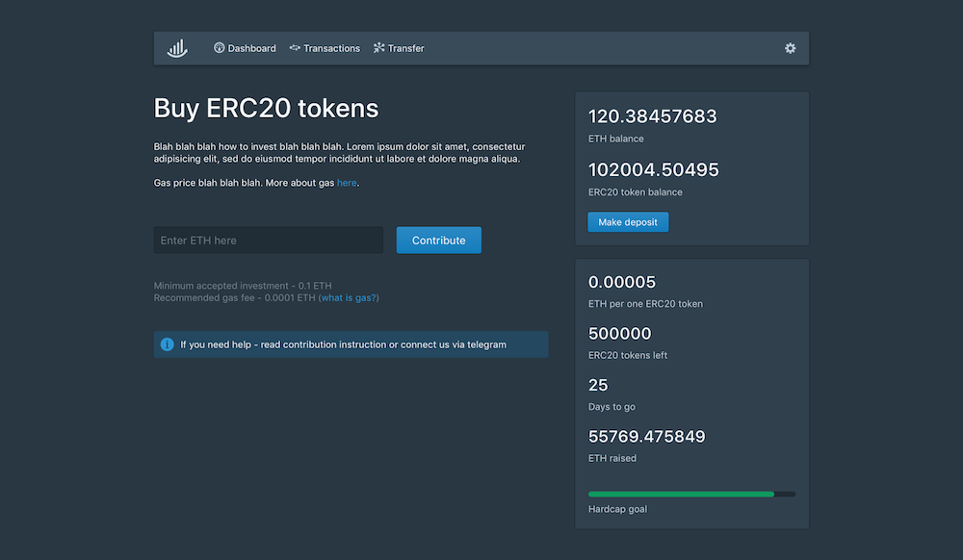
Task: Click the 55769.475849 ETH raised value
Action: (647, 437)
